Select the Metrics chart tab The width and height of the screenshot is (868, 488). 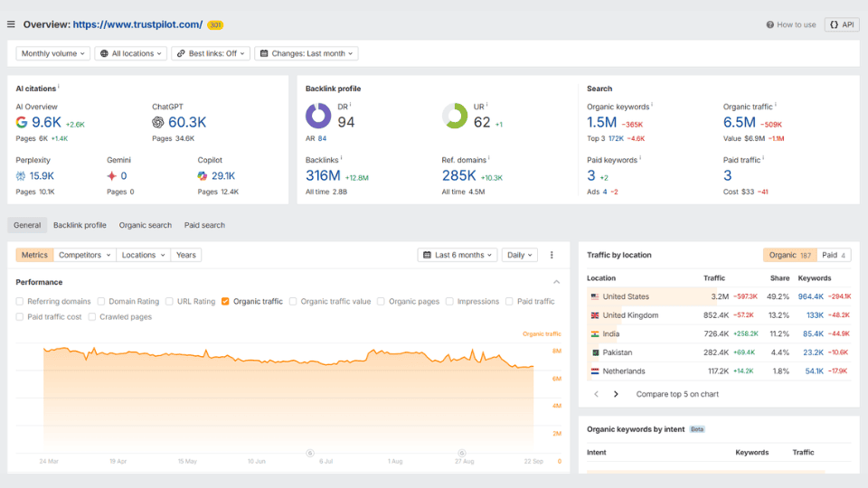point(34,255)
